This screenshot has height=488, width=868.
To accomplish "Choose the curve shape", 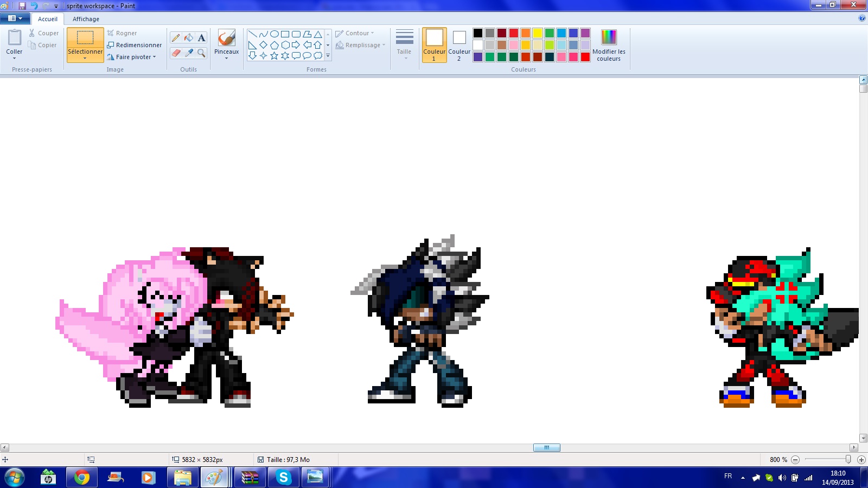I will click(264, 34).
